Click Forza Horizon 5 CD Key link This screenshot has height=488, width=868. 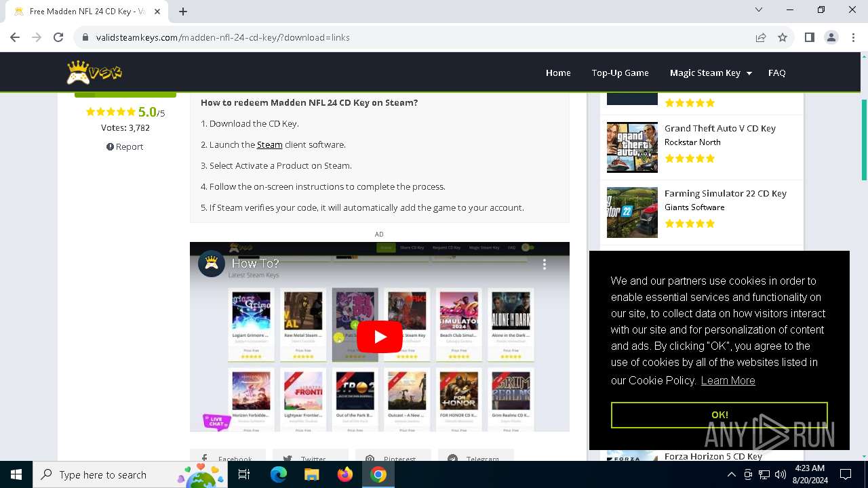click(x=713, y=456)
